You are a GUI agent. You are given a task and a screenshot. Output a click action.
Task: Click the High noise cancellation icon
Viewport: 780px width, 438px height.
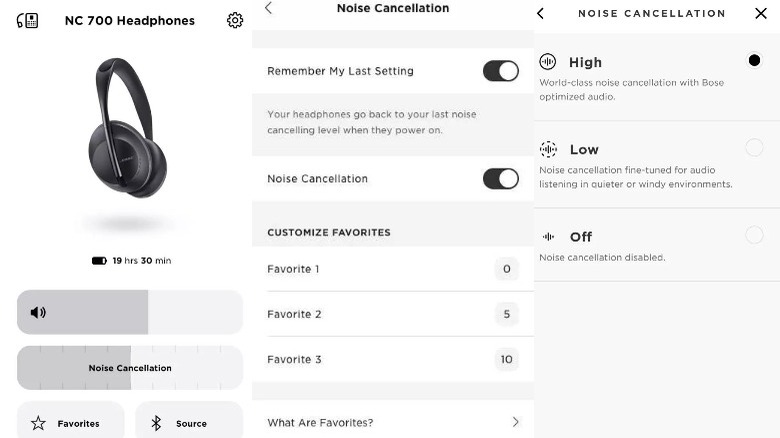coord(548,62)
